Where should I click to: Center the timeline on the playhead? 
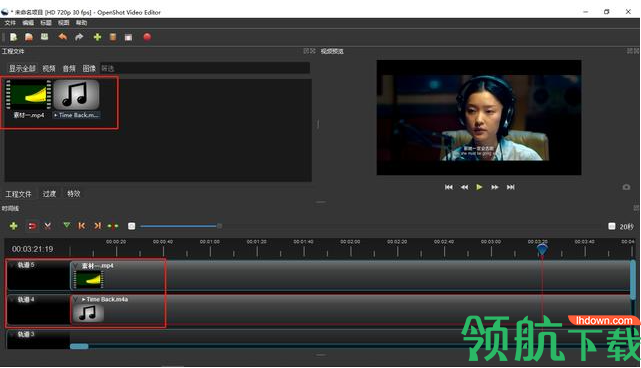coord(113,226)
